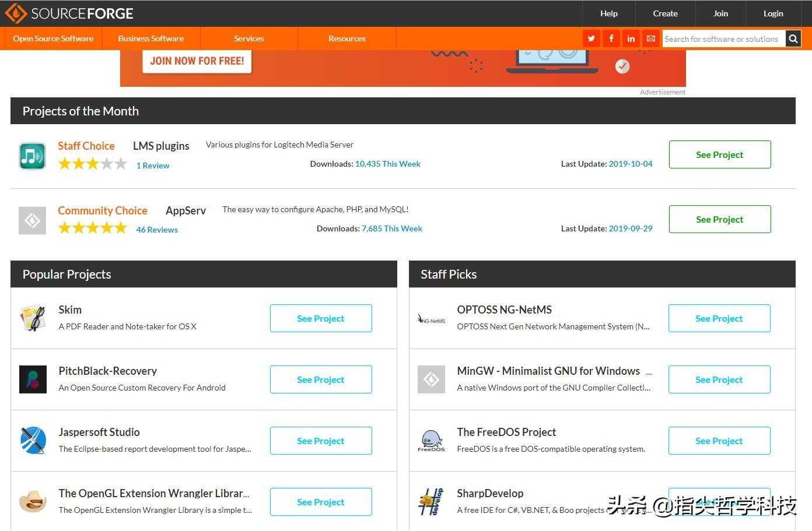Click the MinGW project placeholder icon
This screenshot has width=812, height=531.
click(x=431, y=379)
